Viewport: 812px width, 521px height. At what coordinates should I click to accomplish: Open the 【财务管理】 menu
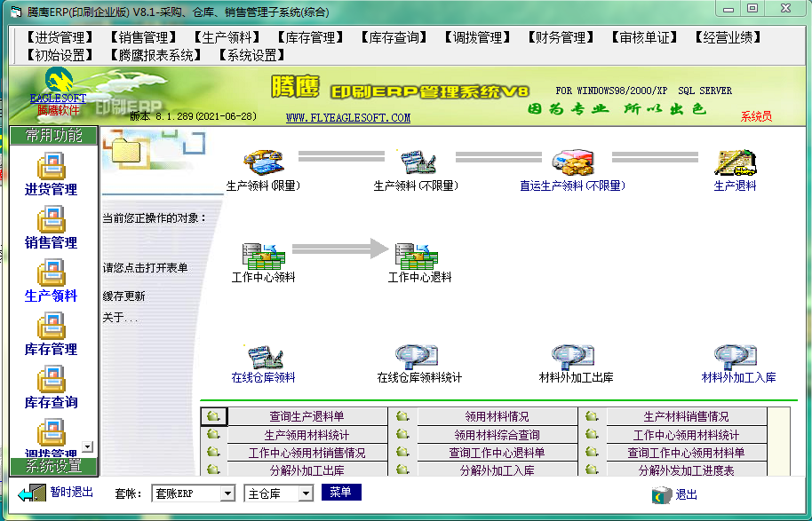(x=561, y=37)
